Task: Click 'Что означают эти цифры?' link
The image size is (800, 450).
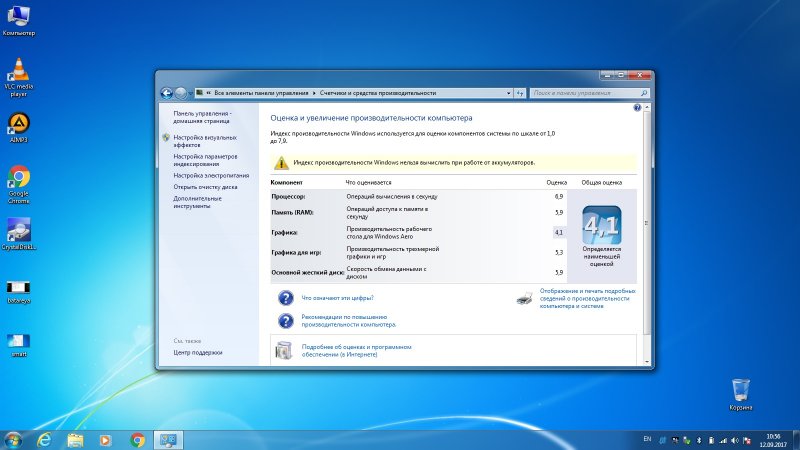Action: [338, 297]
